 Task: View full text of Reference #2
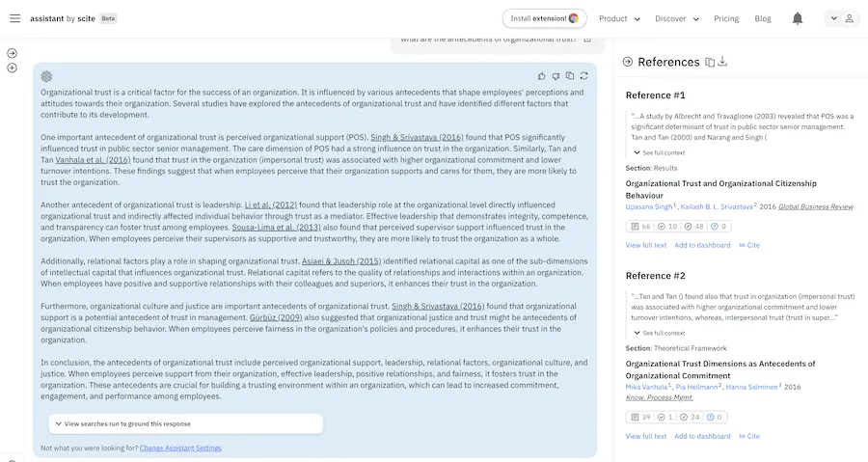[x=646, y=437]
